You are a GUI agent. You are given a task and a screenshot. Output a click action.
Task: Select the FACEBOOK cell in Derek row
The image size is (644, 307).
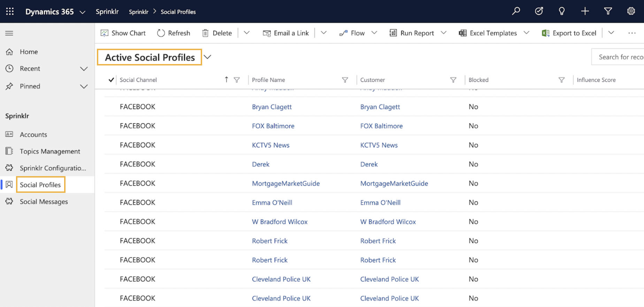point(138,164)
